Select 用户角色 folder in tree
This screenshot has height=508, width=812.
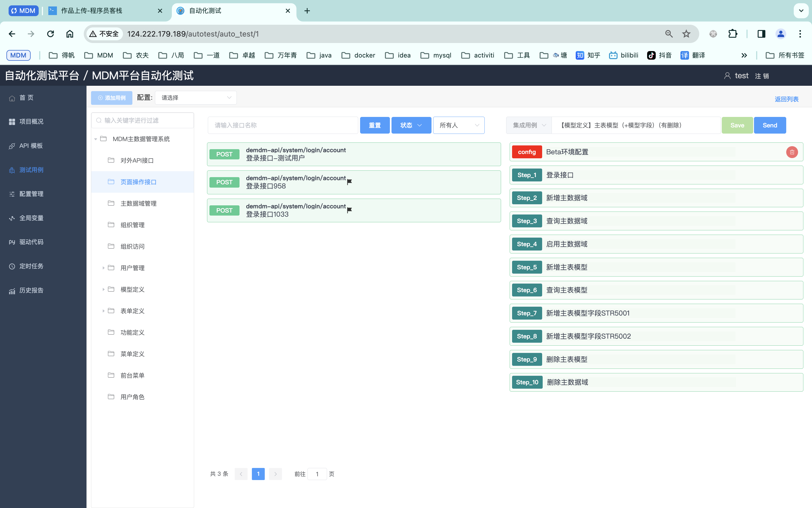[x=143, y=397]
